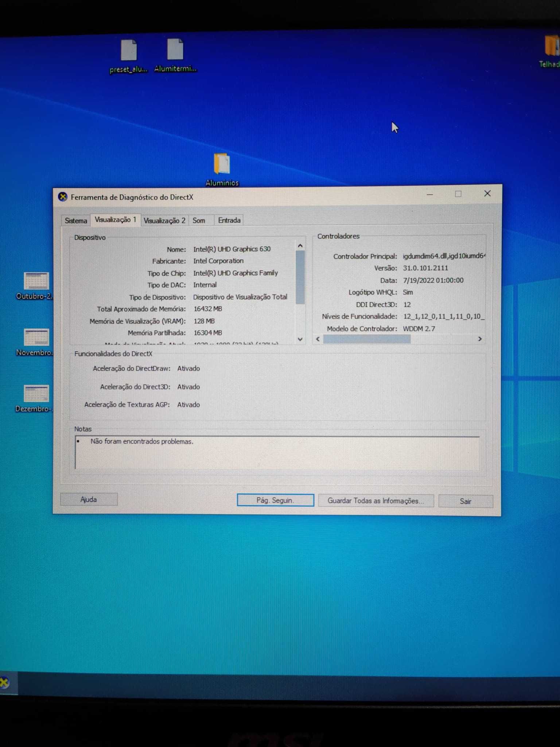560x747 pixels.
Task: Click the driver date '7/19/2022 01:00:00'
Action: click(433, 280)
